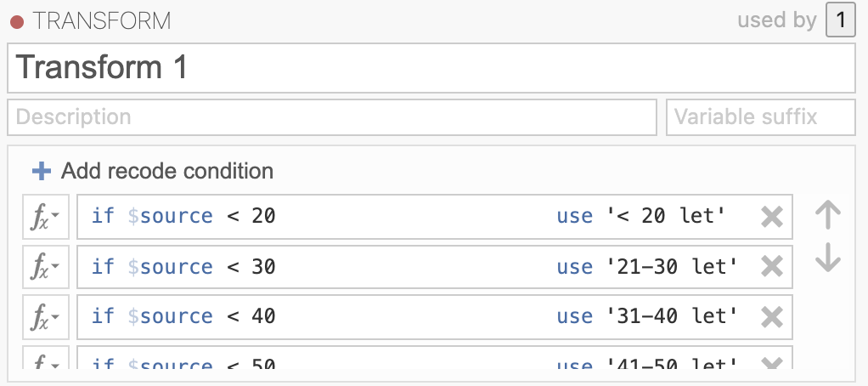Open fx dropdown for $source < 20 row
868x386 pixels.
click(x=46, y=217)
